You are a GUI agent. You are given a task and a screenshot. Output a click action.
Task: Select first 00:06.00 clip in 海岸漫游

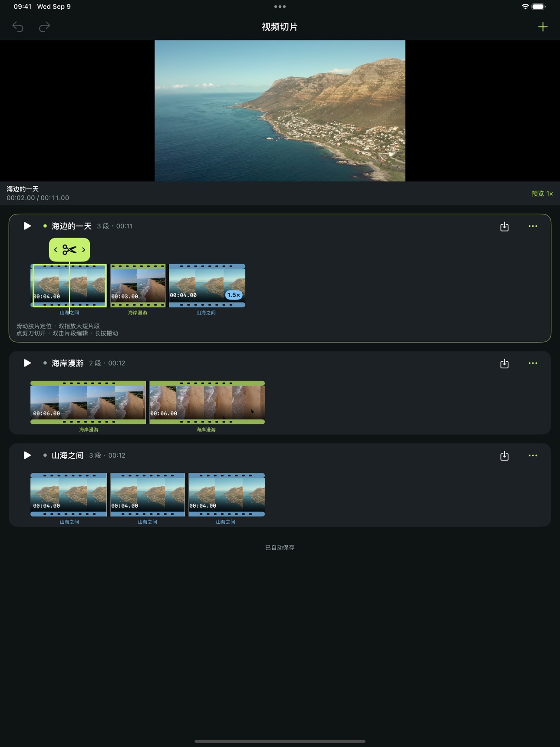click(88, 403)
